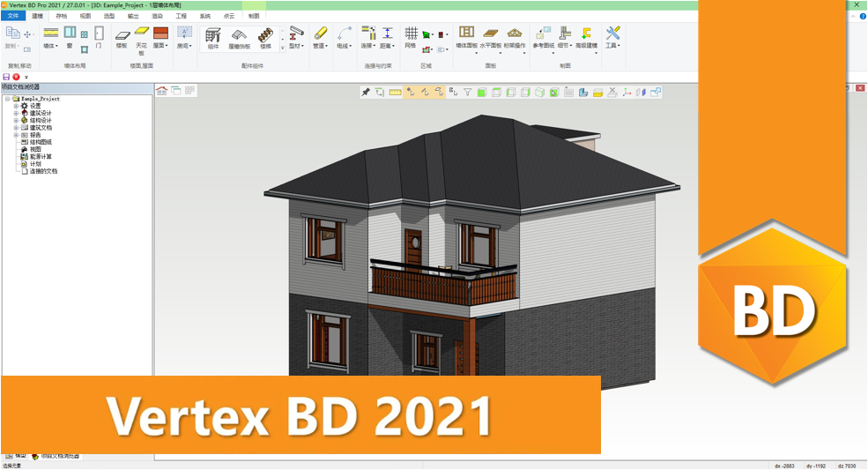
Task: Open the 制图 ribbon tab
Action: [254, 16]
